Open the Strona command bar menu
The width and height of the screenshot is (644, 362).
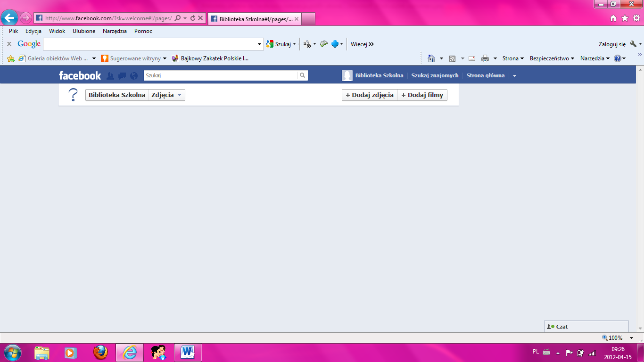click(513, 58)
